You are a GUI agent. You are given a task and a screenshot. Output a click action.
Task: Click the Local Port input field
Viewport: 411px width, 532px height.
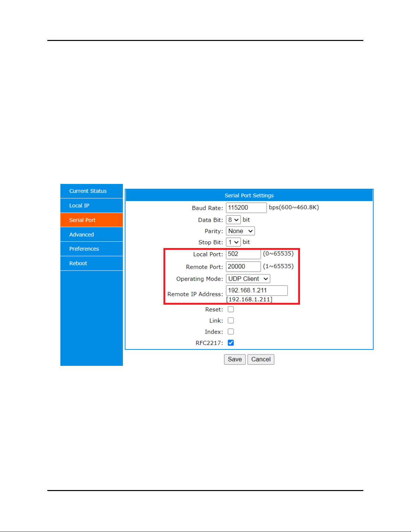[x=243, y=254]
